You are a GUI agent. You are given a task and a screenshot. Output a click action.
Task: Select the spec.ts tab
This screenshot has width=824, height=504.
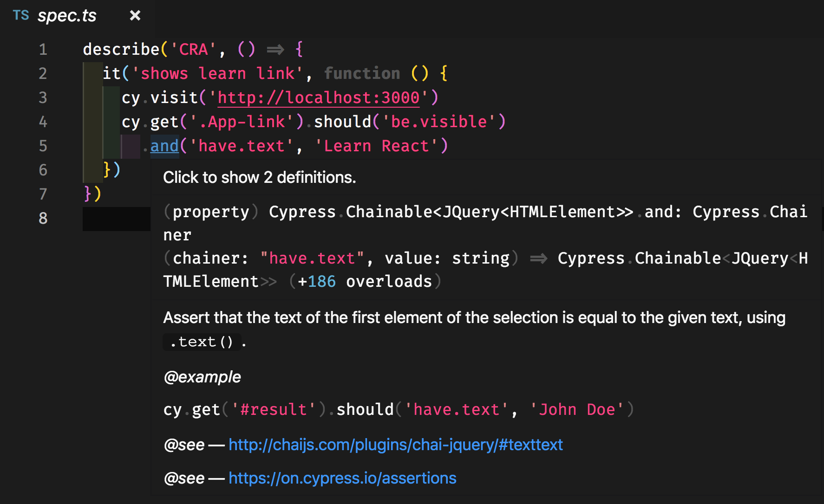coord(67,16)
